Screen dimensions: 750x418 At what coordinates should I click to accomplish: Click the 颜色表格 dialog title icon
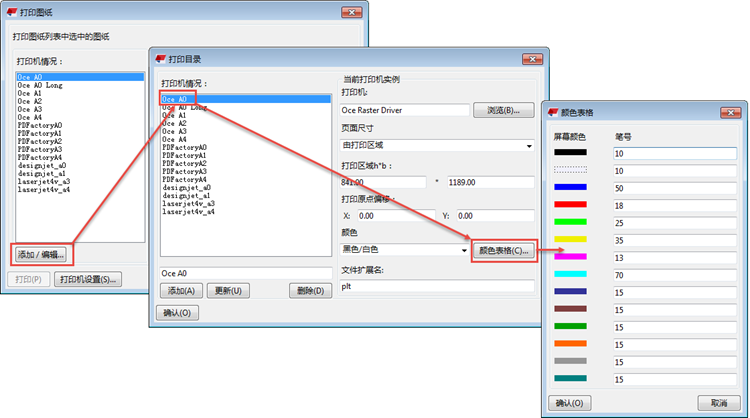pyautogui.click(x=553, y=112)
